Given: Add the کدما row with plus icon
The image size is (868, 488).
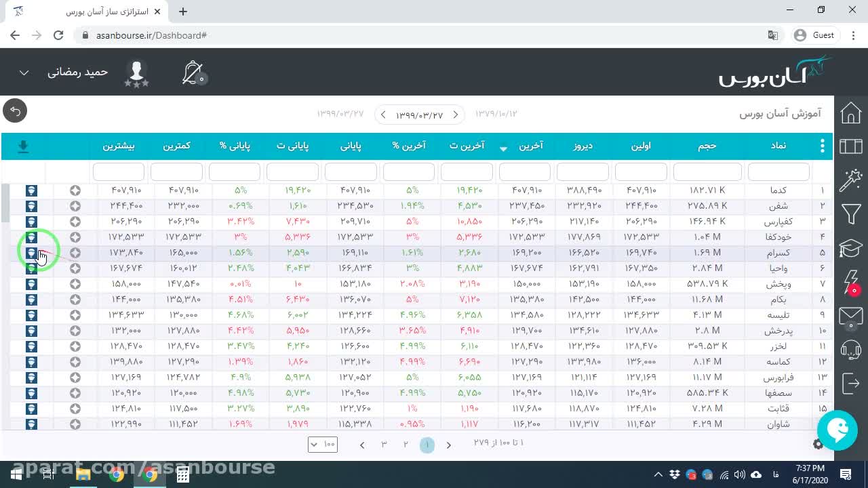Looking at the screenshot, I should pos(75,190).
